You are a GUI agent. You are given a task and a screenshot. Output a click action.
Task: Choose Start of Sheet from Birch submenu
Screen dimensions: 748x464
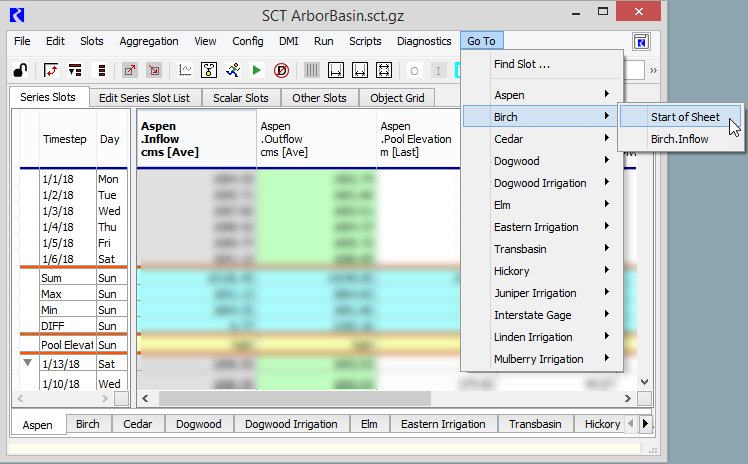(684, 117)
